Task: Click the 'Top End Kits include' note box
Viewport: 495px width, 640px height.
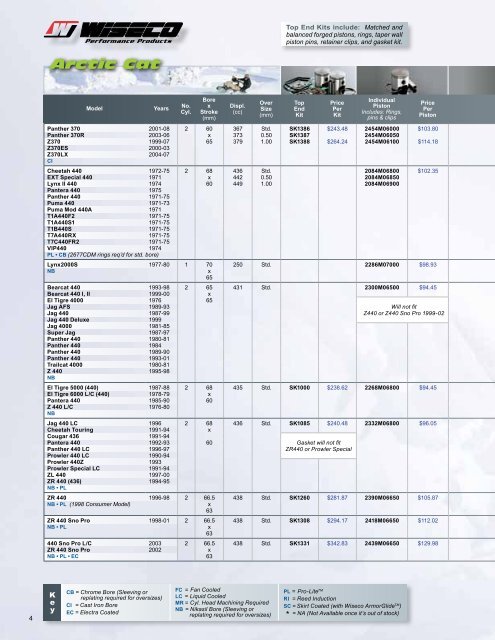Action: [x=344, y=35]
